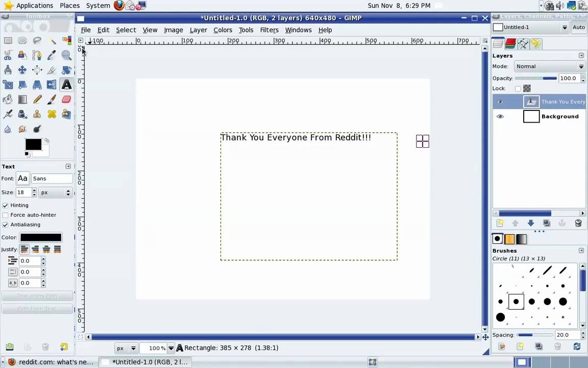Screen dimensions: 588x368
Task: Set text justify to centered
Action: [x=46, y=249]
